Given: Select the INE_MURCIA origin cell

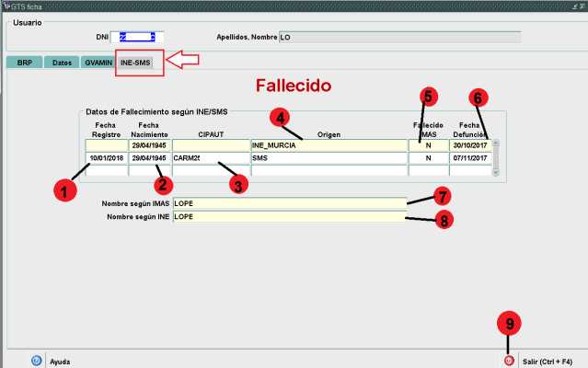Looking at the screenshot, I should pyautogui.click(x=329, y=145).
